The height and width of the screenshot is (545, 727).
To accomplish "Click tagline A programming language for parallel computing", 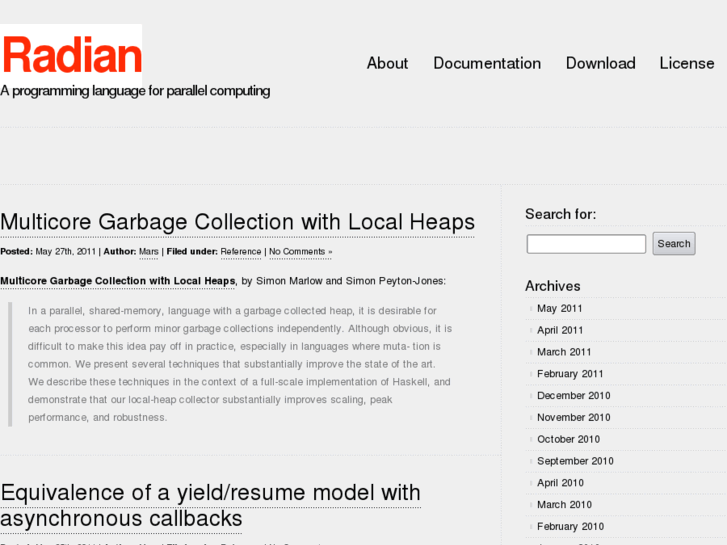I will coord(135,90).
